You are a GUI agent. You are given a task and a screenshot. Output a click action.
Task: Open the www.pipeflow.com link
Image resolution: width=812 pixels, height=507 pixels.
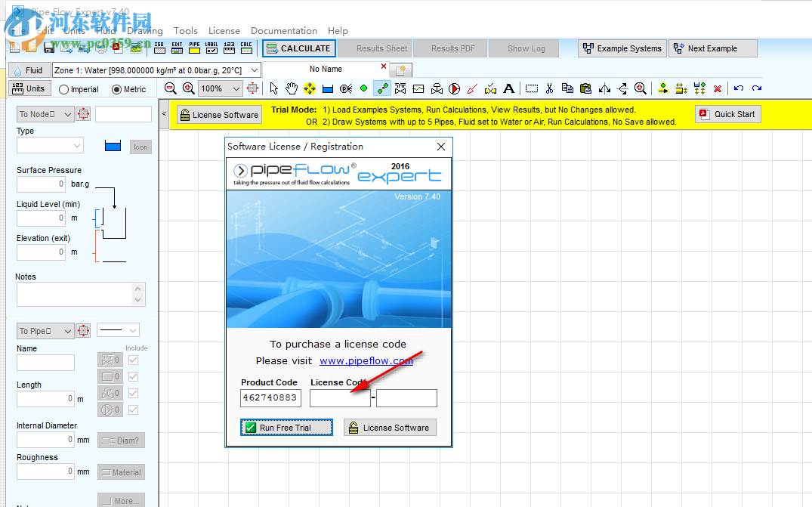tap(366, 360)
